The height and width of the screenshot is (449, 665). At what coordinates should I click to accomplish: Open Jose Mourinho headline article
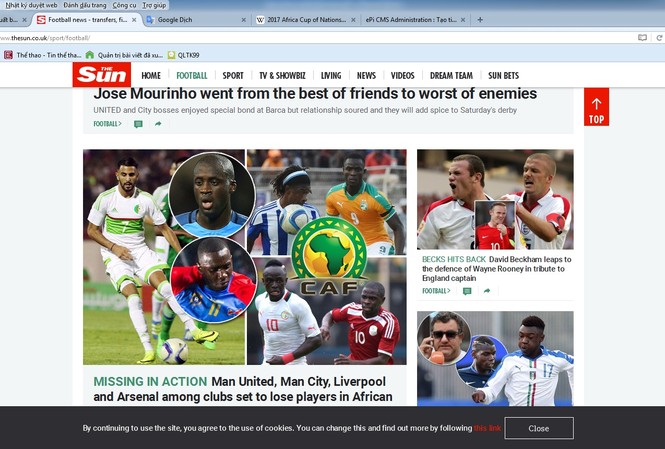pos(315,93)
